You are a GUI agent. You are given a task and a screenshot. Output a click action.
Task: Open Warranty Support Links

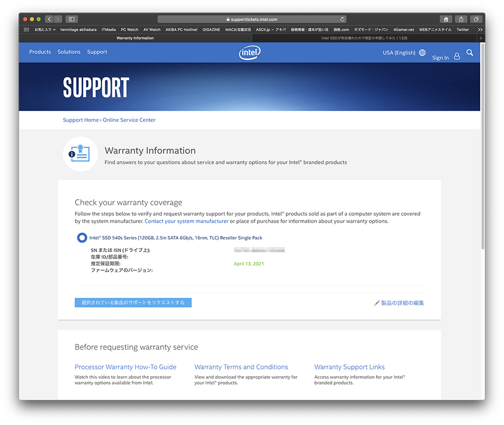coord(349,367)
